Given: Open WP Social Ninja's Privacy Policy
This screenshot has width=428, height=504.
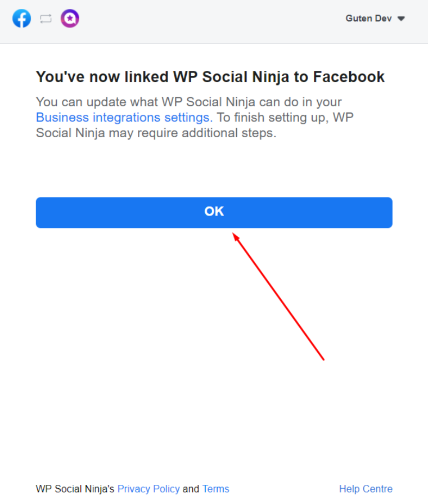Looking at the screenshot, I should point(148,489).
